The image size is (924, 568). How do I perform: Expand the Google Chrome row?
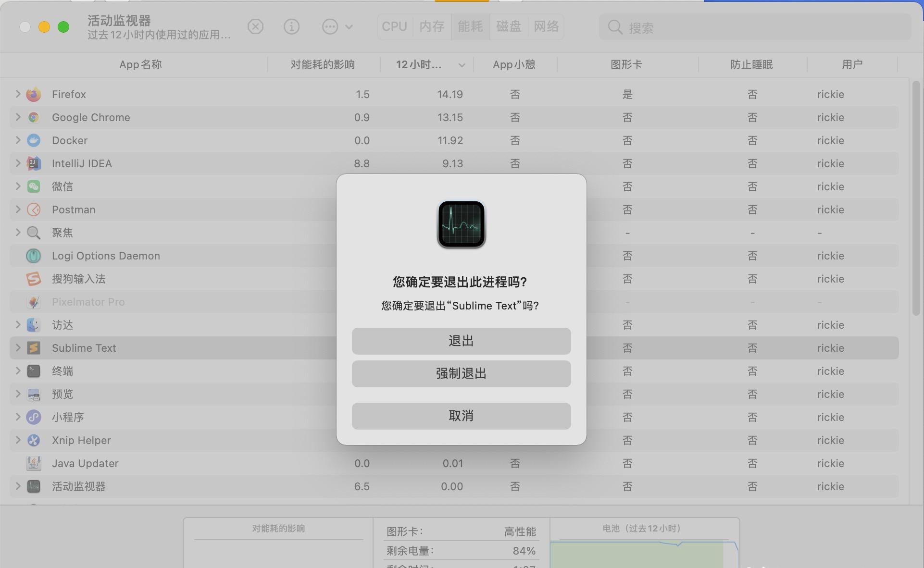(18, 117)
